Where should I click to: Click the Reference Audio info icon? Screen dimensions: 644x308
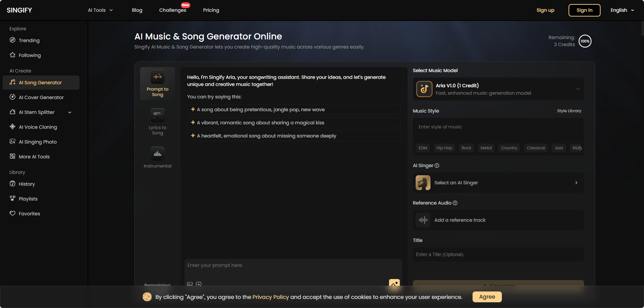coord(455,203)
